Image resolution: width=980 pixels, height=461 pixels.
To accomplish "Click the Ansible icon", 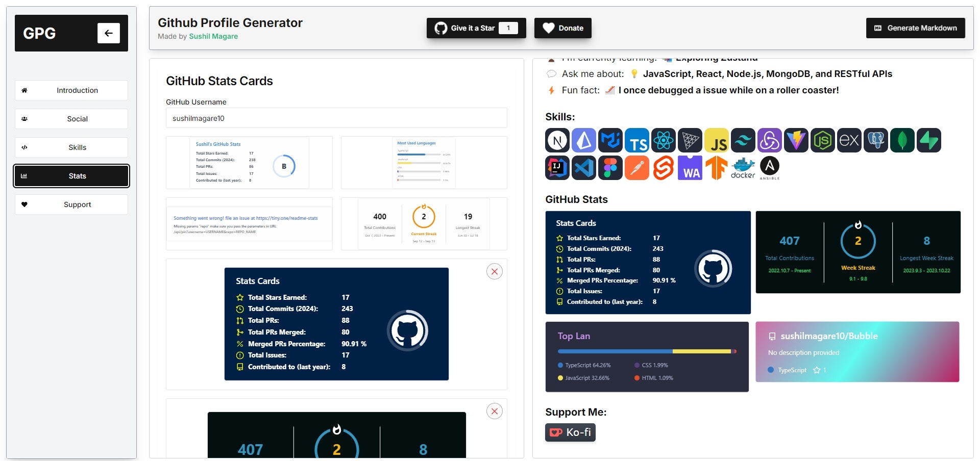I will (770, 168).
